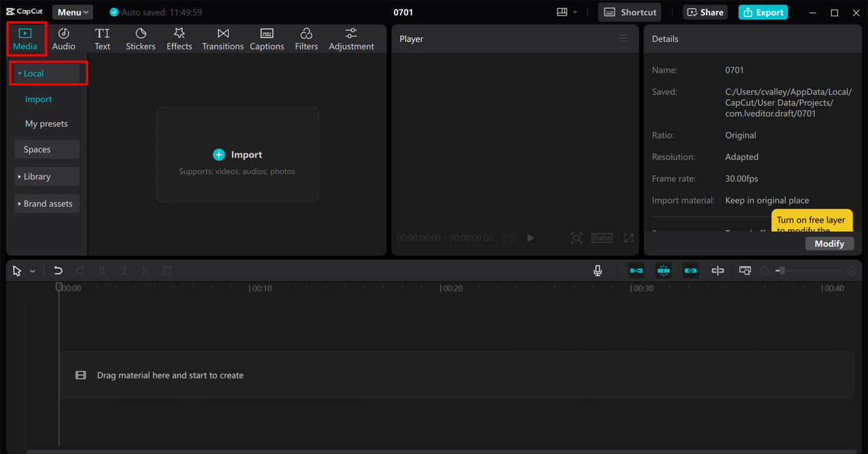Click the 30.00fps frame rate value
This screenshot has height=454, width=868.
pos(742,178)
